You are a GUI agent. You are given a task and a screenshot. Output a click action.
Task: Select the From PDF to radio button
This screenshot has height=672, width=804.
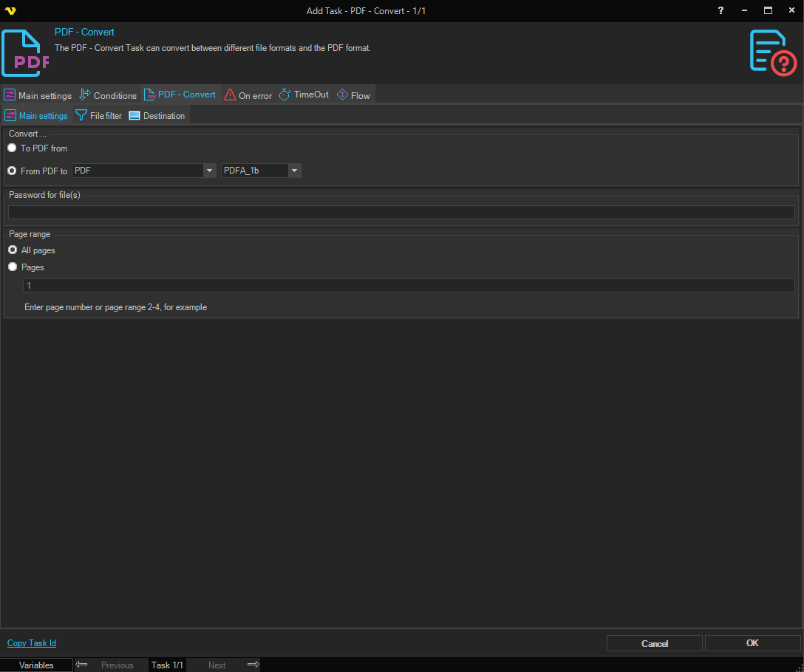(x=13, y=171)
